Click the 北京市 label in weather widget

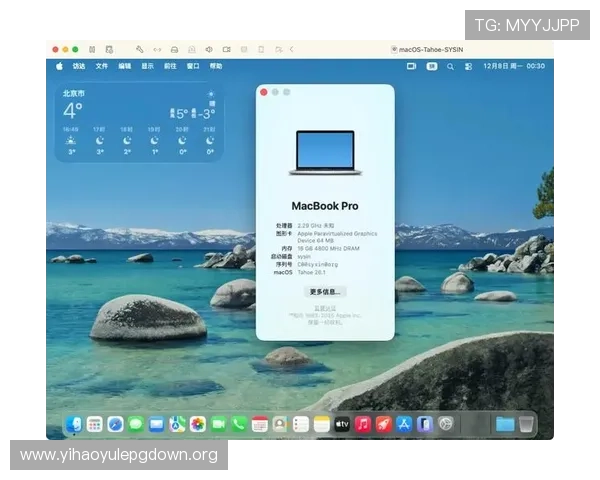tap(73, 93)
